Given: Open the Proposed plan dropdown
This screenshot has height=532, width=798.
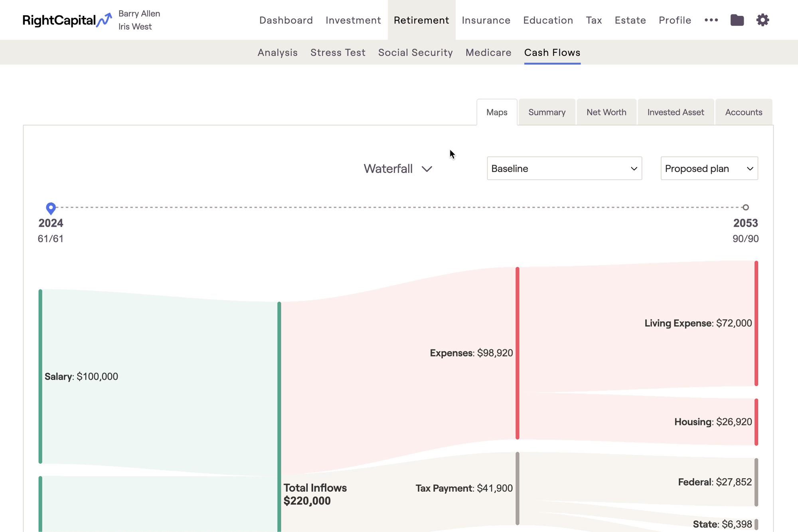Looking at the screenshot, I should click(709, 168).
